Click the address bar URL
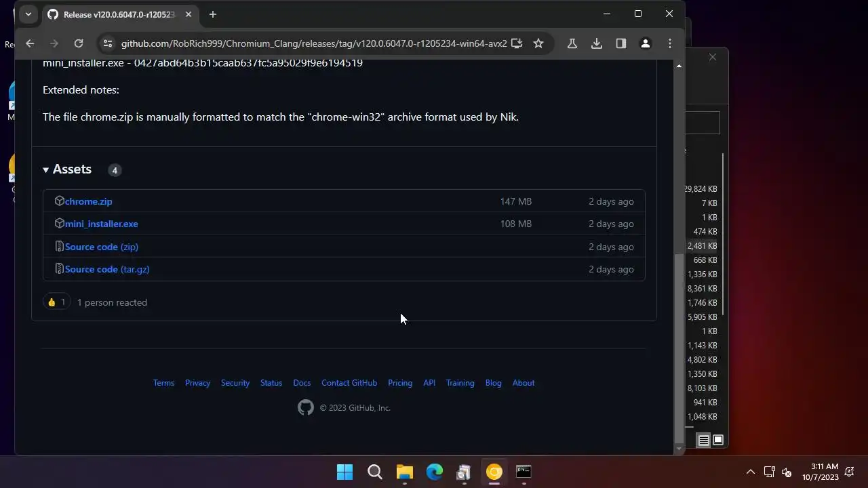 click(314, 43)
